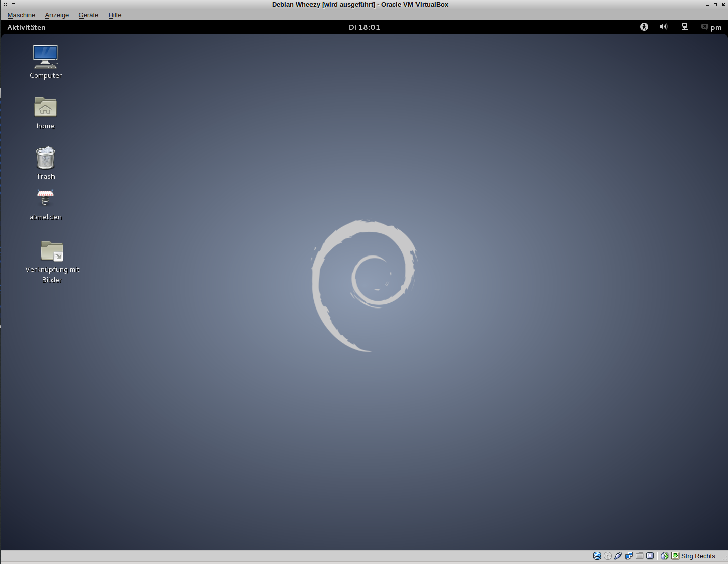Click the optical disc indicator
728x564 pixels.
(608, 556)
